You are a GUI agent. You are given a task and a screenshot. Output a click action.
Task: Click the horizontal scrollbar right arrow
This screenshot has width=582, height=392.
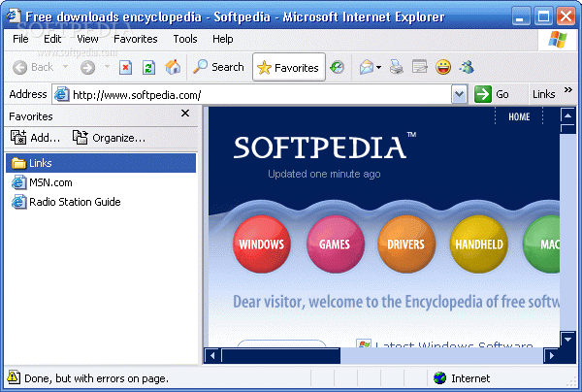coord(552,356)
